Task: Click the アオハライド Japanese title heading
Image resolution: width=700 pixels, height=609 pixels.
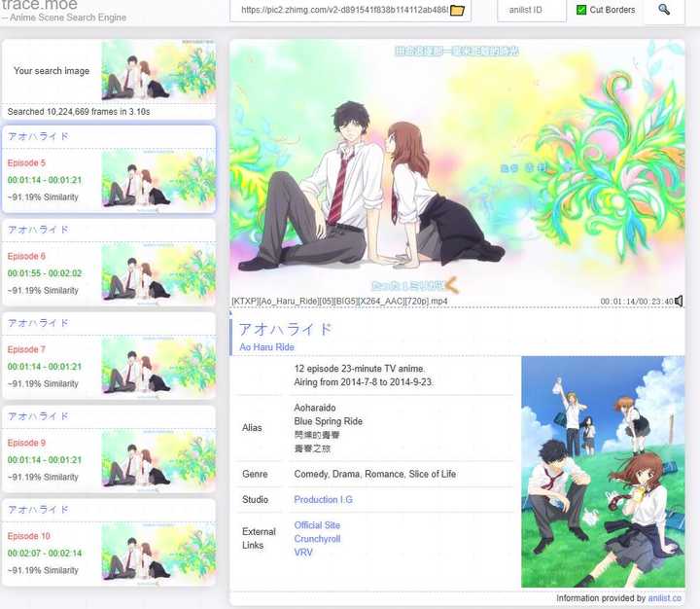Action: pos(286,329)
